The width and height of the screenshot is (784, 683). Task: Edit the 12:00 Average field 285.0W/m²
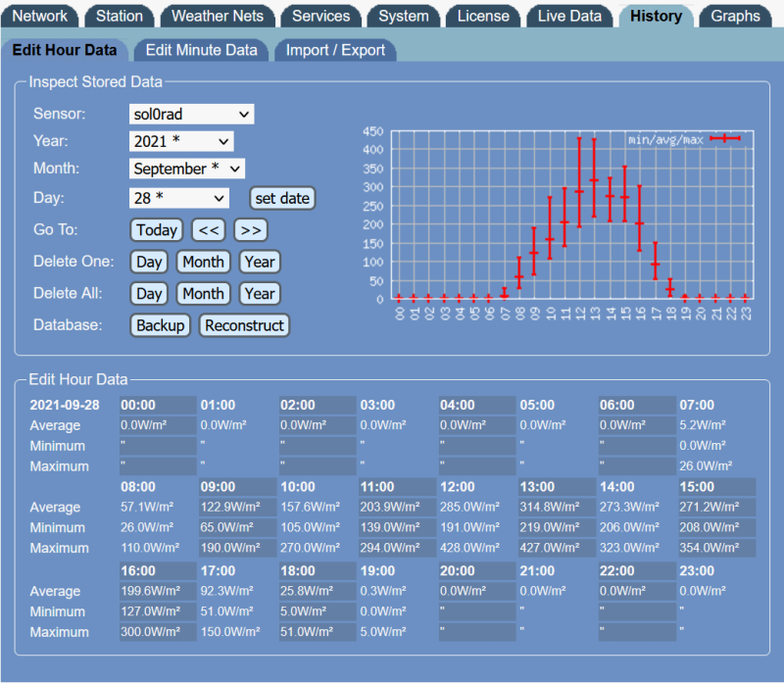click(476, 508)
